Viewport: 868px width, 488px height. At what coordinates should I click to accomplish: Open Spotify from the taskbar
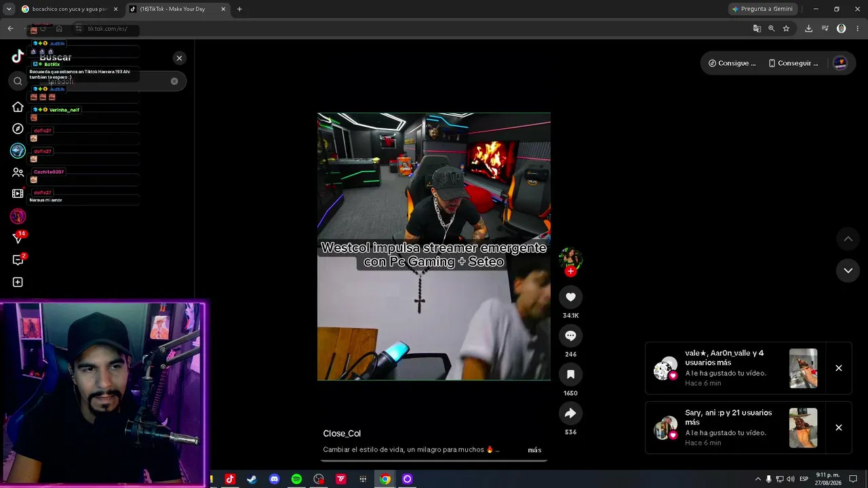(296, 479)
